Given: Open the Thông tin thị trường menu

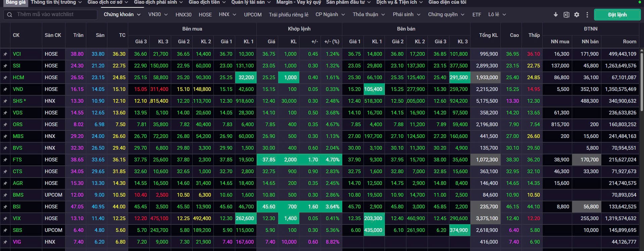Looking at the screenshot, I should [56, 2].
